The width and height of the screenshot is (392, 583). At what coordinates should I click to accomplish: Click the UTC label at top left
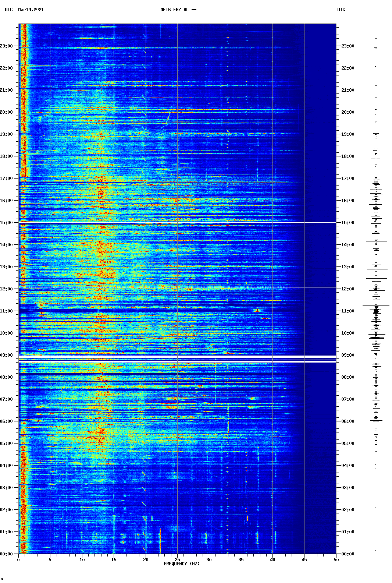click(x=9, y=10)
